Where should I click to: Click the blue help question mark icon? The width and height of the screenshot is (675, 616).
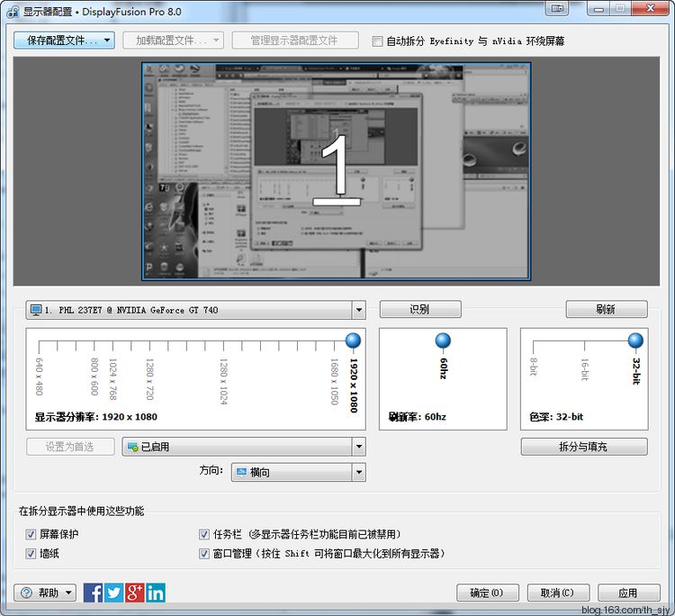[26, 593]
